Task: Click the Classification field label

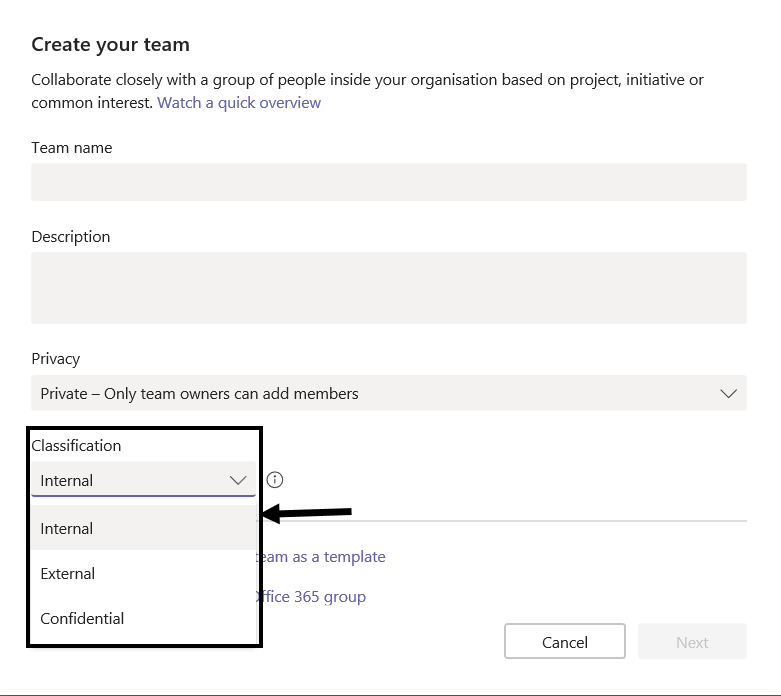Action: (x=76, y=446)
